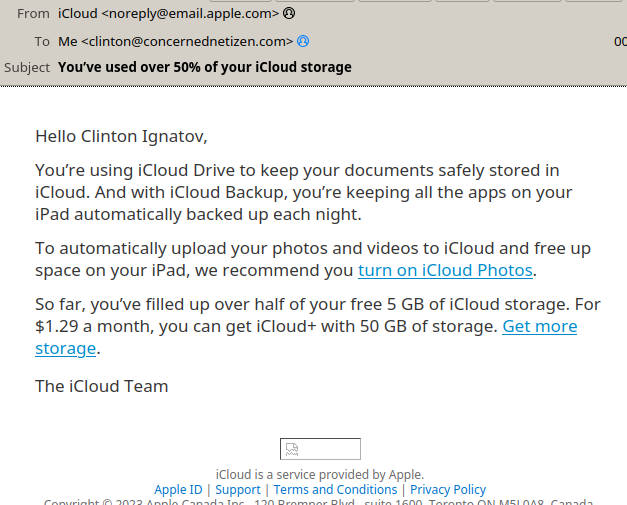Click sender address iCloud <noreply@email.apple.com>
This screenshot has height=505, width=627.
[x=168, y=14]
